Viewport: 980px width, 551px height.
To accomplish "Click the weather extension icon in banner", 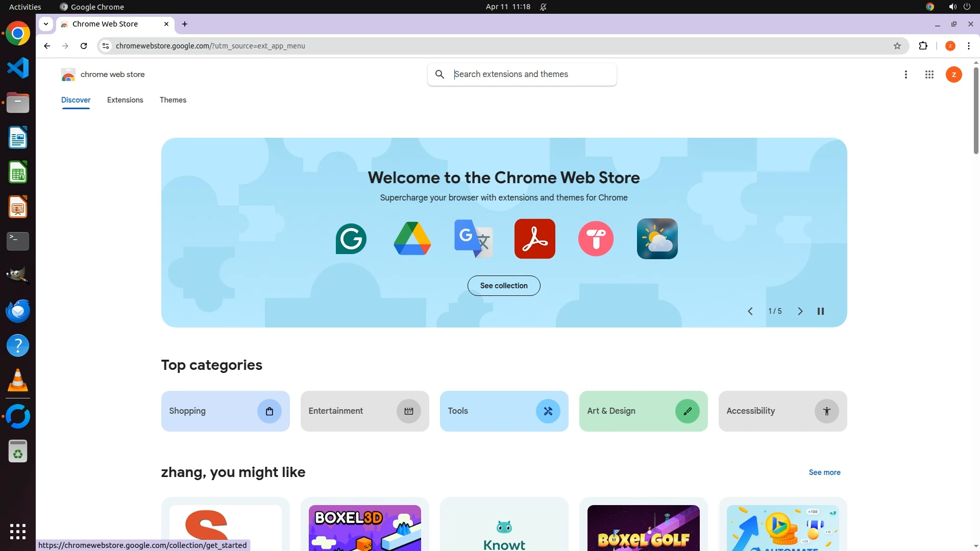I will click(x=657, y=239).
